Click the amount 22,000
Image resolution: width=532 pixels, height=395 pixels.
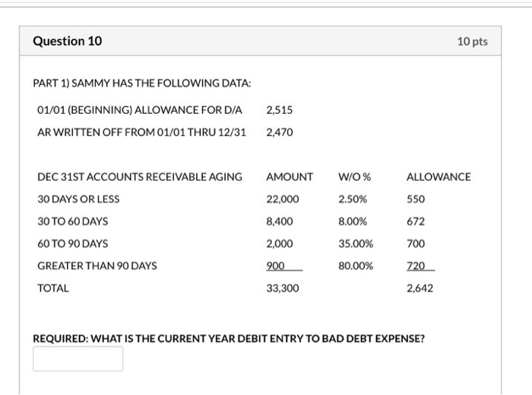tap(282, 199)
